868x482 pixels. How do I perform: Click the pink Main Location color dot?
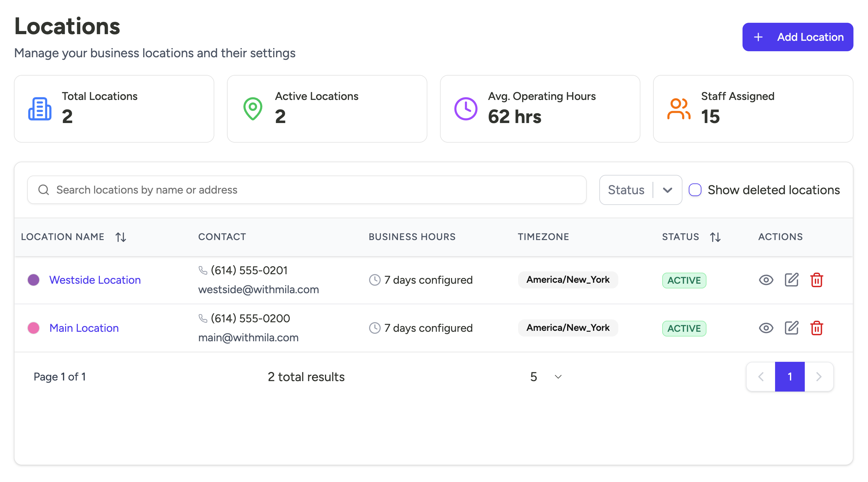34,328
